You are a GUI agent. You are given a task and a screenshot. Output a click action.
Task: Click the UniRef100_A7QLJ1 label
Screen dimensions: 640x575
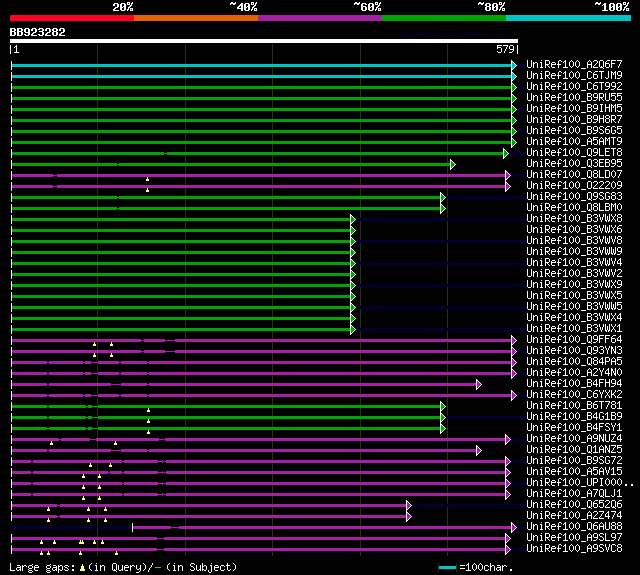point(574,494)
